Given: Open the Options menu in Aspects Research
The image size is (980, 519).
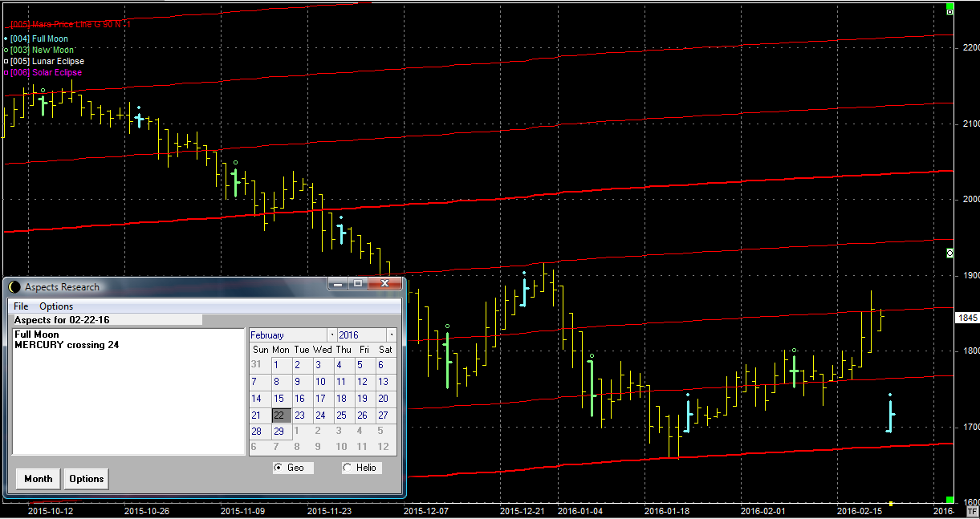Looking at the screenshot, I should [56, 306].
